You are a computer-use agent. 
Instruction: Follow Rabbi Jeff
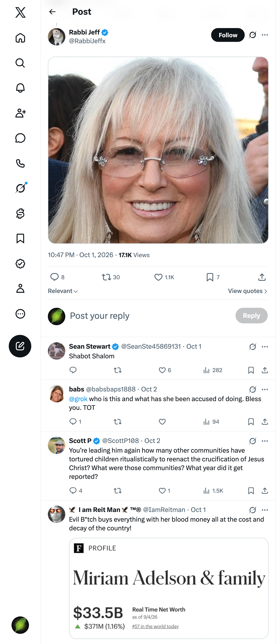pos(228,35)
